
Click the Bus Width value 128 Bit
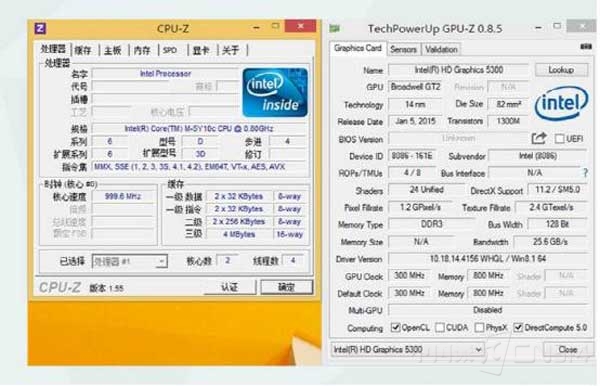pyautogui.click(x=558, y=224)
